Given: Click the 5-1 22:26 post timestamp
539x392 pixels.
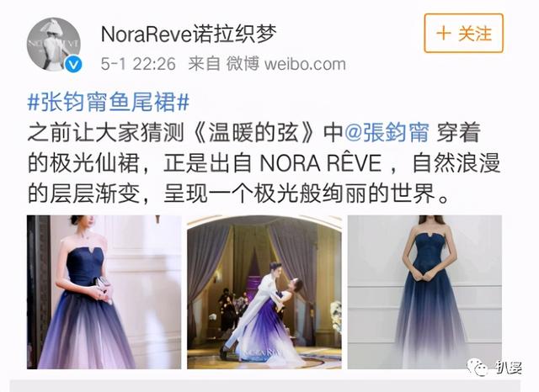Looking at the screenshot, I should (138, 64).
